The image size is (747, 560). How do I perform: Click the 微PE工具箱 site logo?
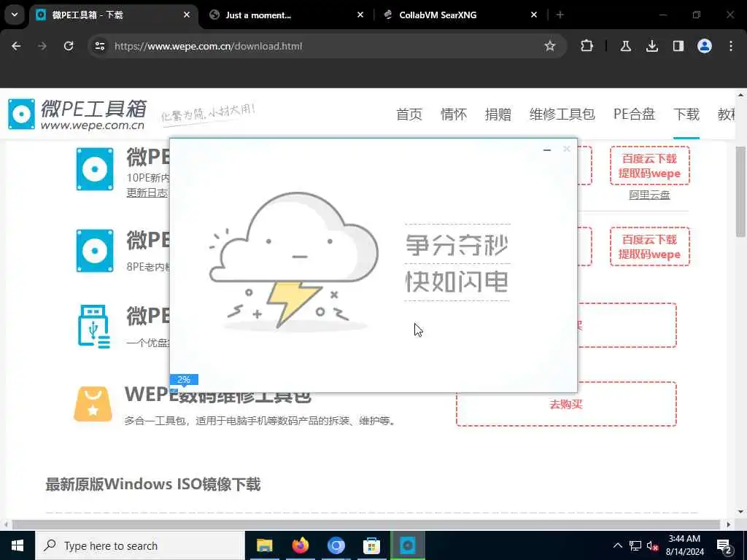(77, 114)
